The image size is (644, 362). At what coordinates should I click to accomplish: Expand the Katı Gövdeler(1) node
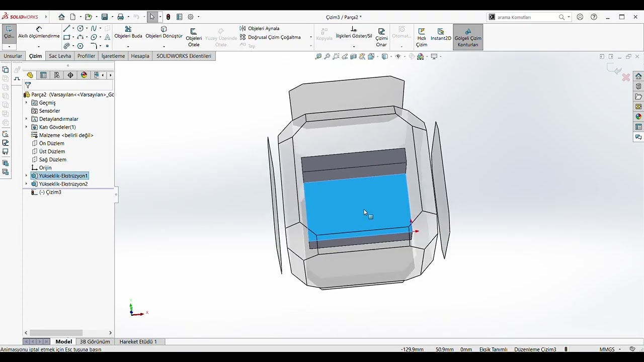pos(27,127)
